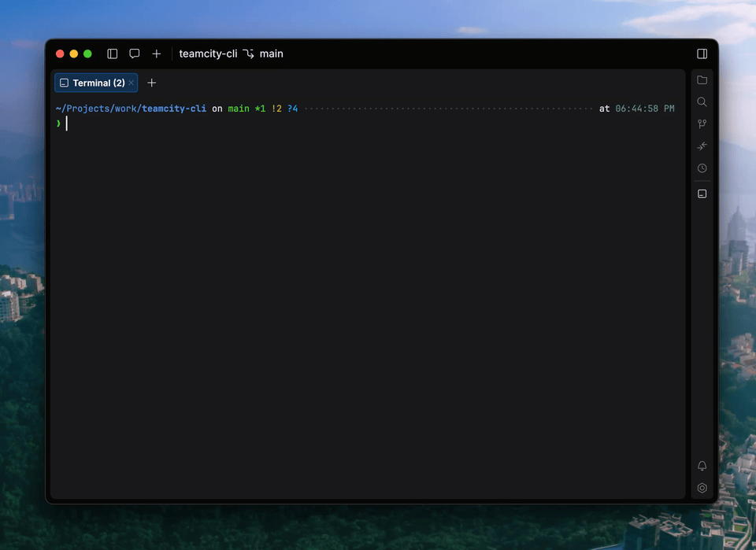The height and width of the screenshot is (550, 756).
Task: Open the Git branches panel icon
Action: point(702,124)
